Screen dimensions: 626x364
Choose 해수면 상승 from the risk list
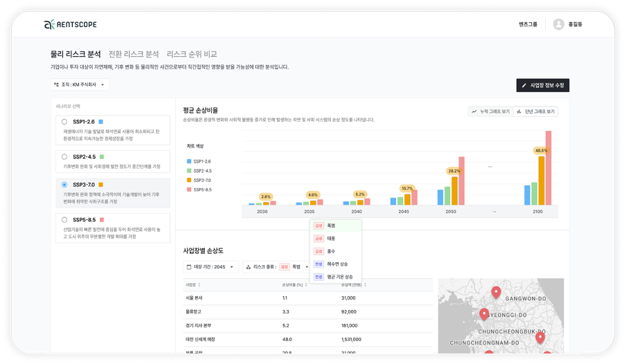tap(336, 264)
